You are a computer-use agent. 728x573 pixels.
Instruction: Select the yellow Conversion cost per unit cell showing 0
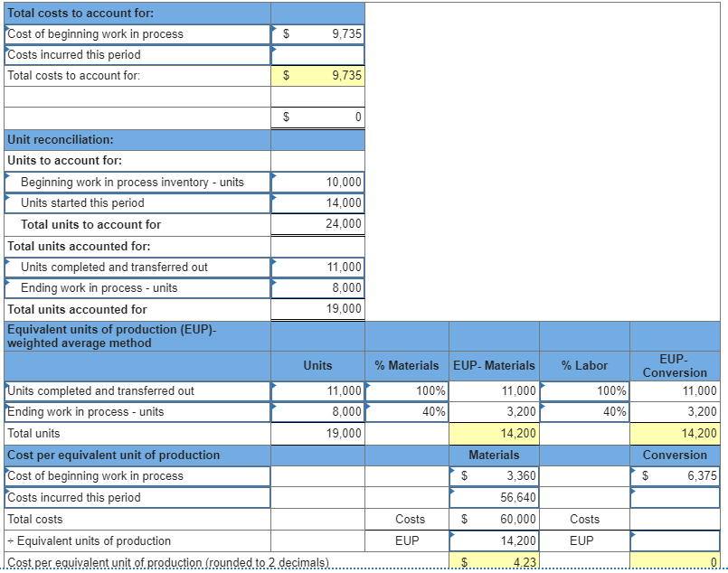click(675, 562)
